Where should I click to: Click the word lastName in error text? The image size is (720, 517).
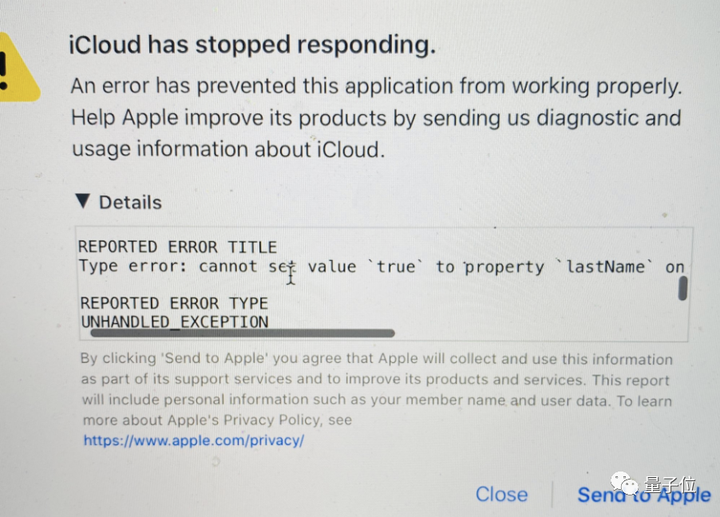pos(605,267)
